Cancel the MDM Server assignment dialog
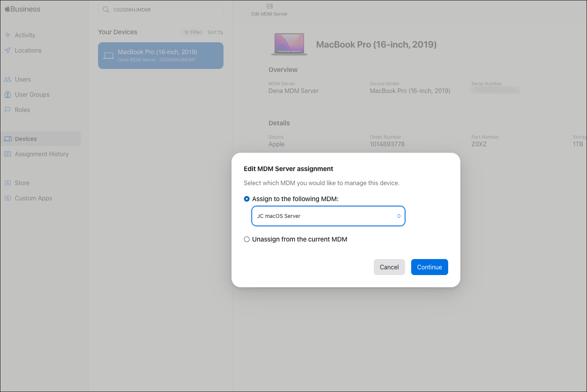The image size is (587, 392). coord(389,267)
